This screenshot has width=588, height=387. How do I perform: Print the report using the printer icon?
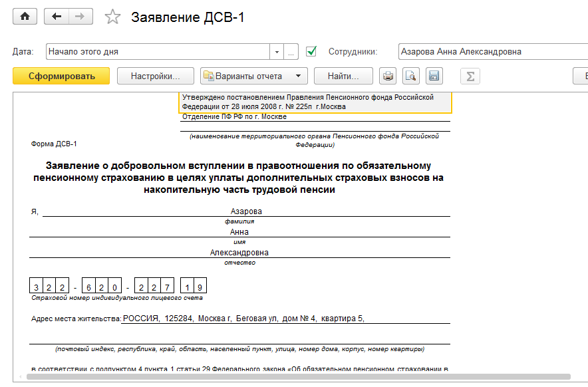pos(388,76)
